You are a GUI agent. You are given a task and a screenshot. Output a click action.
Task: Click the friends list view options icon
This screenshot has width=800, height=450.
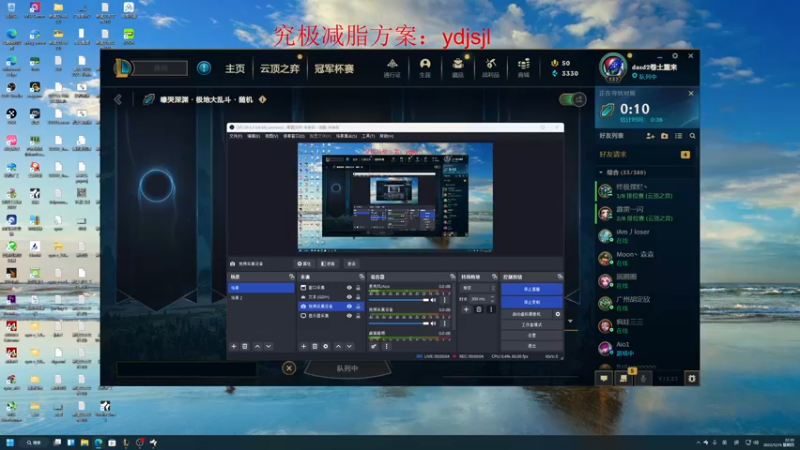(679, 136)
